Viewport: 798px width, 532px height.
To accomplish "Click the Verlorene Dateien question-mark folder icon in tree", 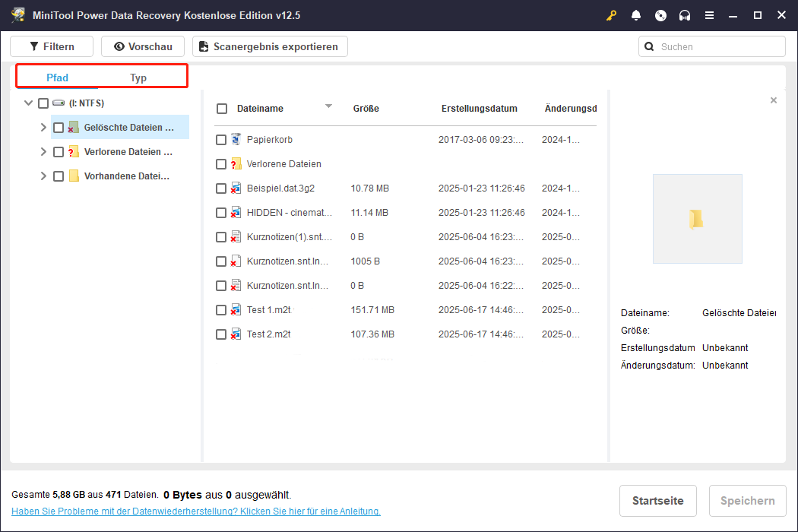I will [73, 152].
